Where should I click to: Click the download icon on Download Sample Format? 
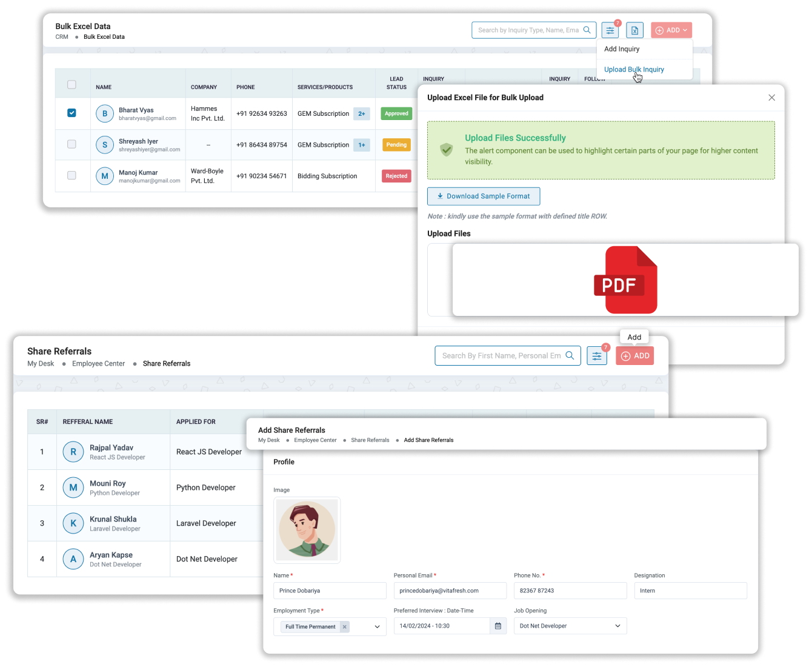(x=440, y=196)
